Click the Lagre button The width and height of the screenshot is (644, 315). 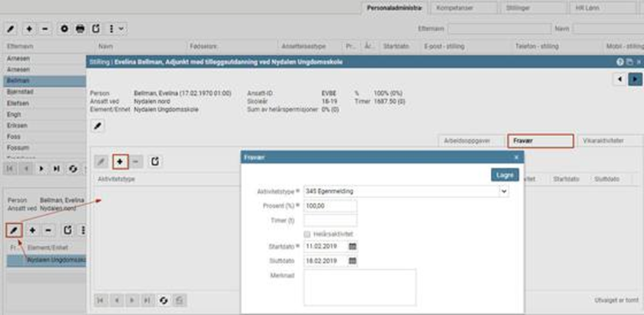click(504, 174)
